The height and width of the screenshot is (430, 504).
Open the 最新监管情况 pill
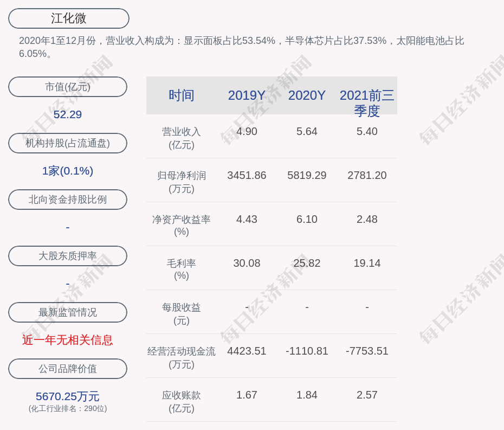[x=68, y=312]
